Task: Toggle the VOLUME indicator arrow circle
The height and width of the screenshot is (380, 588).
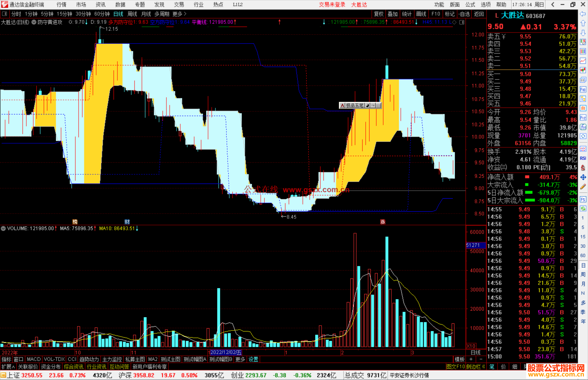Action: click(3, 229)
